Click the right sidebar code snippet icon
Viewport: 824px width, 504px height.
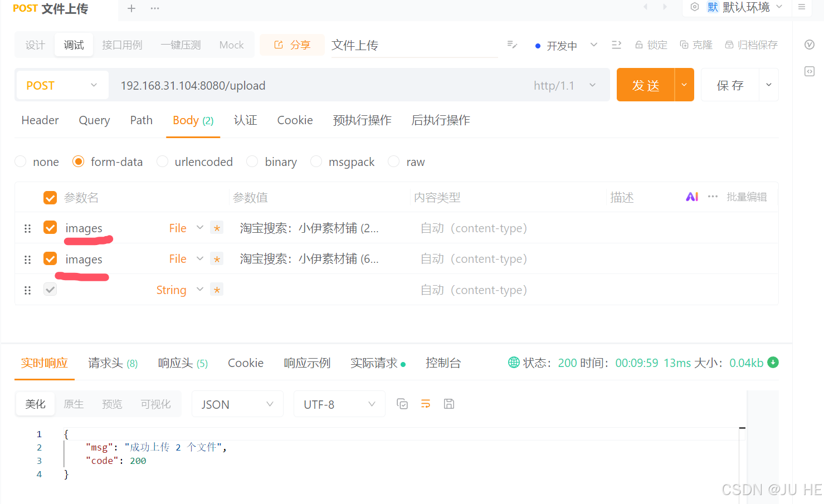click(810, 71)
